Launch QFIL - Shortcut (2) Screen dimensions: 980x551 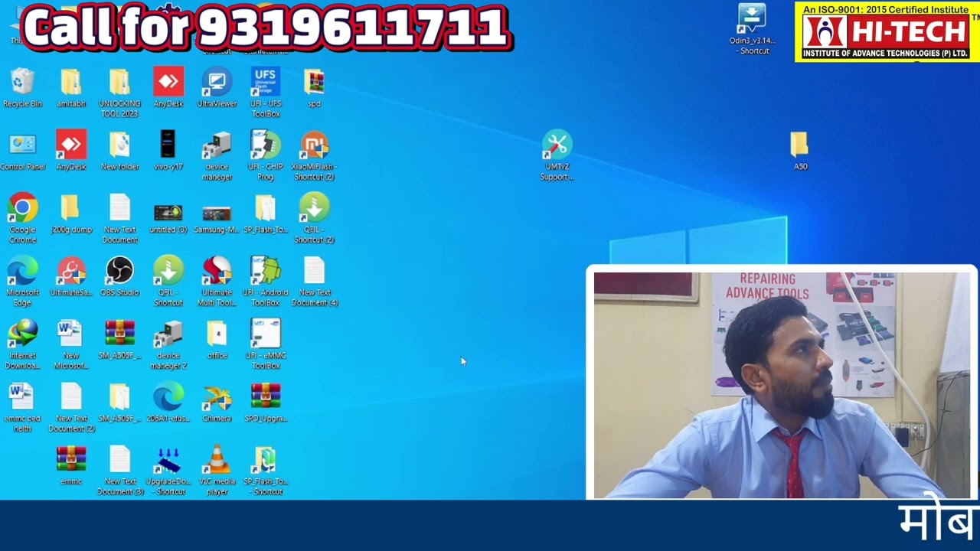314,218
